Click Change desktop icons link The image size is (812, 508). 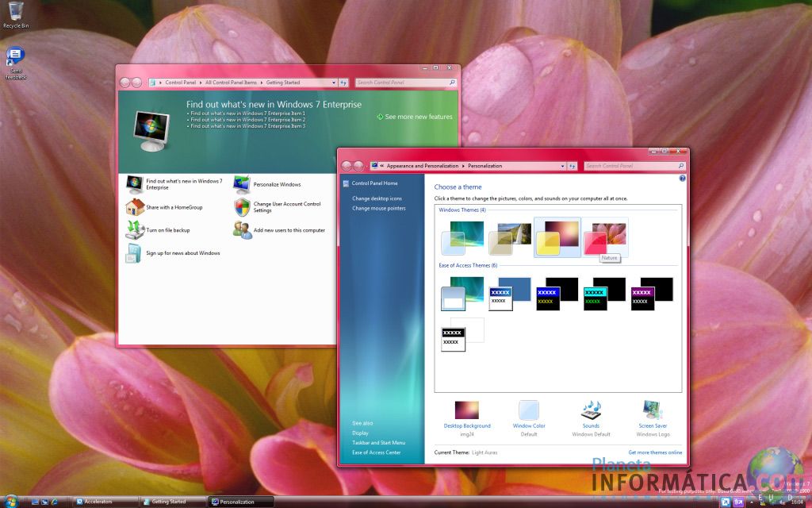pyautogui.click(x=377, y=198)
